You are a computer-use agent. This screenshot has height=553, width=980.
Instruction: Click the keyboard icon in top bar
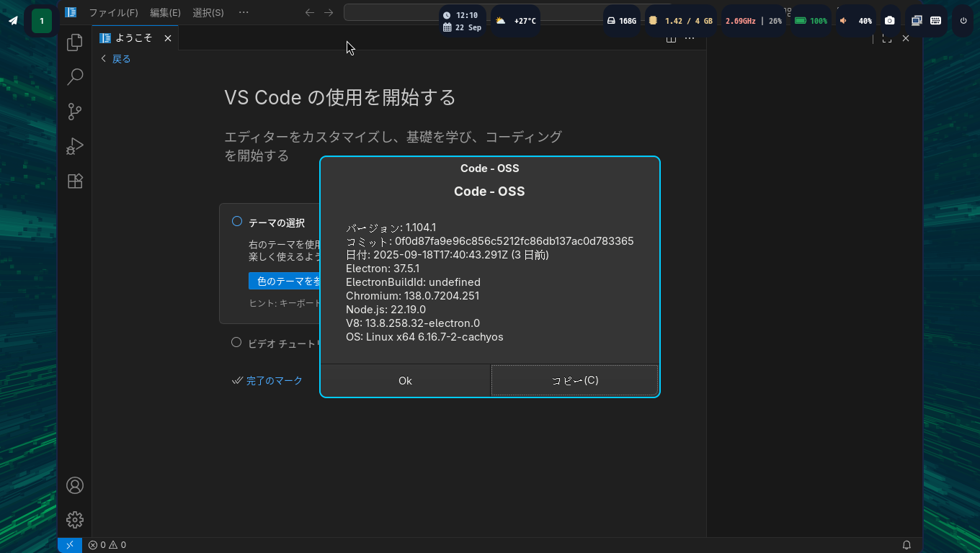[x=935, y=21]
